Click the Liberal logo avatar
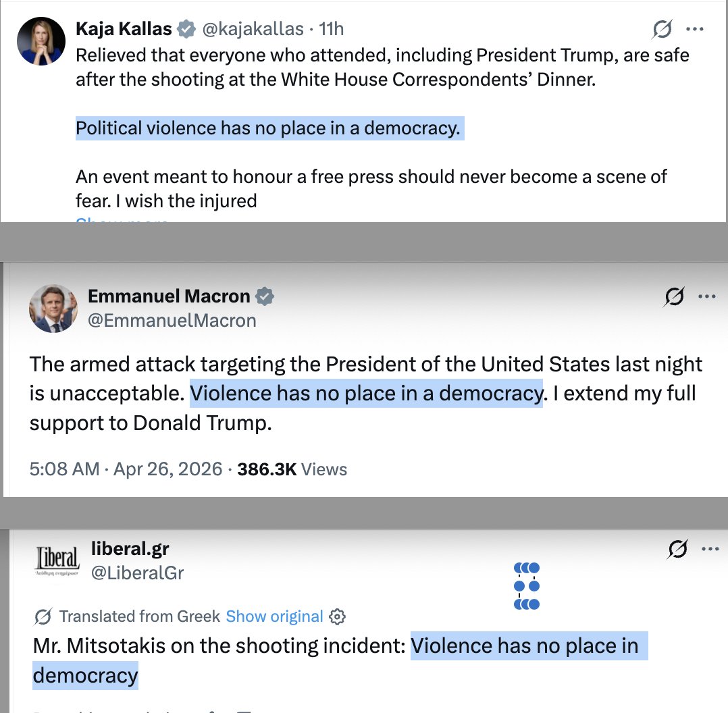728x713 pixels. (x=57, y=560)
